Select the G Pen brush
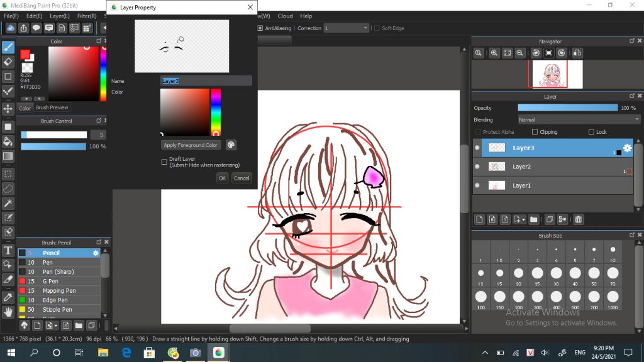The width and height of the screenshot is (644, 362). [x=60, y=281]
